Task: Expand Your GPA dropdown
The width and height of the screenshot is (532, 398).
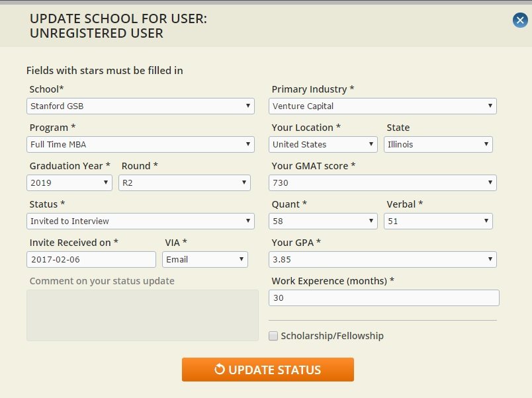Action: [x=382, y=259]
